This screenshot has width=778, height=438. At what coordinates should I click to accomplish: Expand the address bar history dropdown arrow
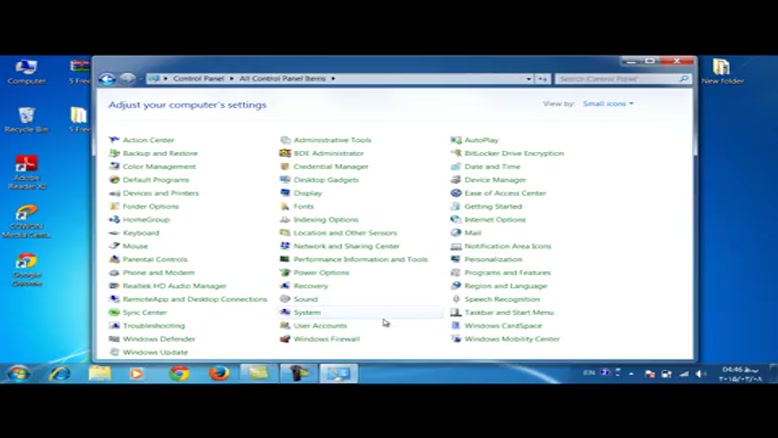pos(529,79)
